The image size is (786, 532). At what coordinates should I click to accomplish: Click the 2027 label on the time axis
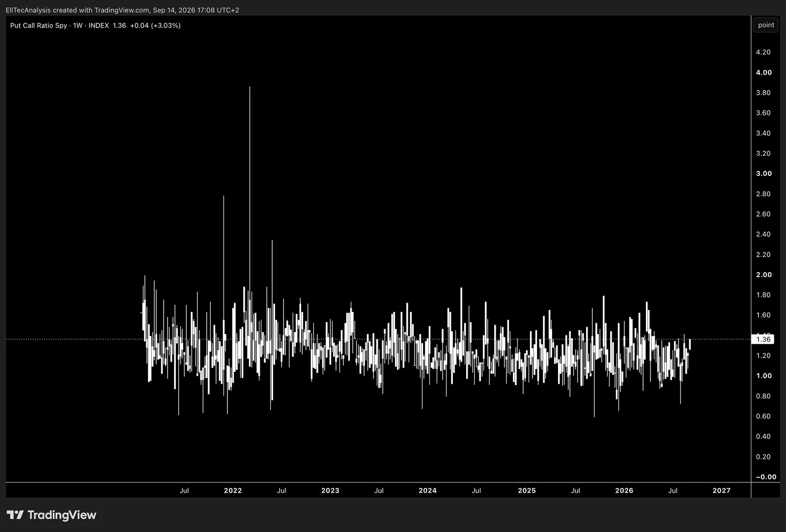722,490
